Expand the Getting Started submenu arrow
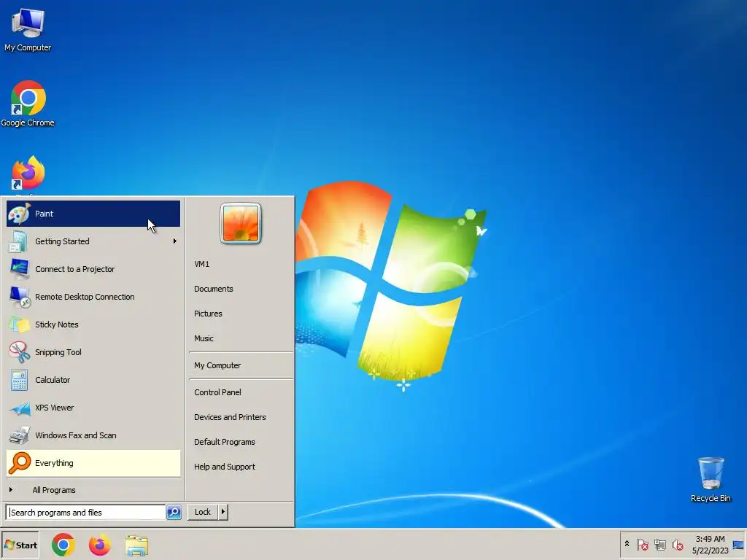The width and height of the screenshot is (747, 560). tap(175, 241)
